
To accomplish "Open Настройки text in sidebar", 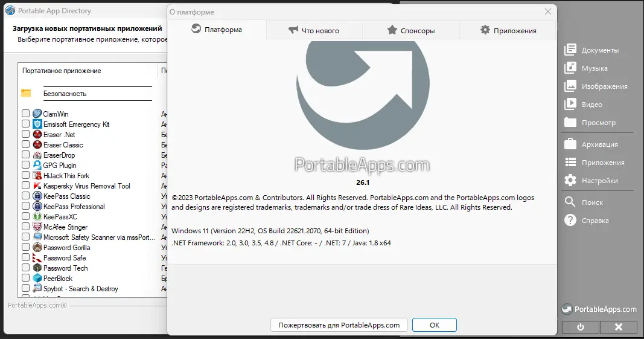I will [600, 181].
